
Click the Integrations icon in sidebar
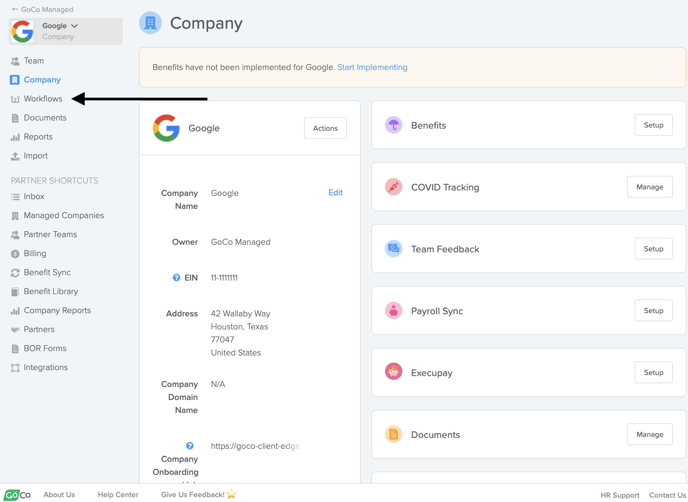click(x=15, y=368)
